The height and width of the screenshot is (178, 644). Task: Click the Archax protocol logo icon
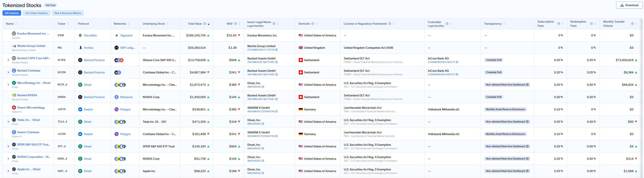coord(80,47)
